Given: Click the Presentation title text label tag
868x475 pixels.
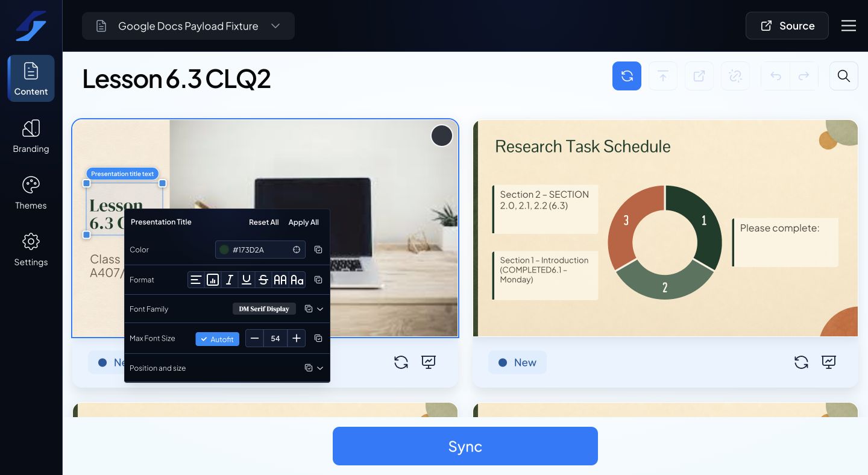Looking at the screenshot, I should point(123,174).
